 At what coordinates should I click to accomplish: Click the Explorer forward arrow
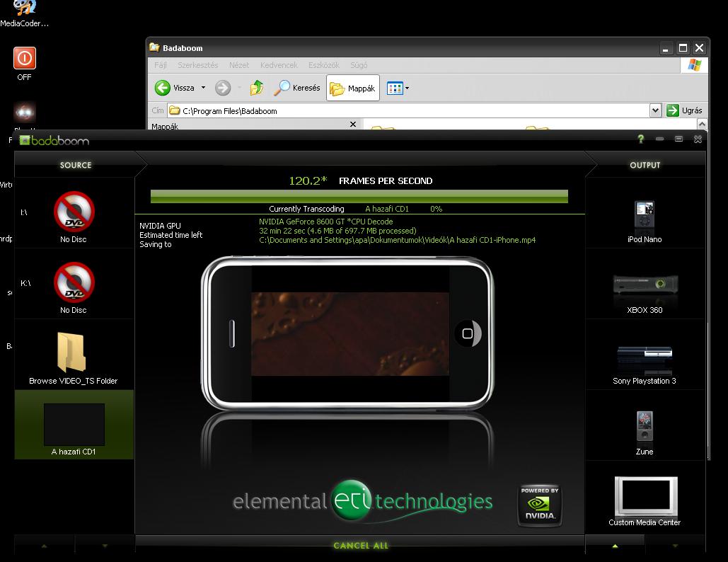[223, 88]
